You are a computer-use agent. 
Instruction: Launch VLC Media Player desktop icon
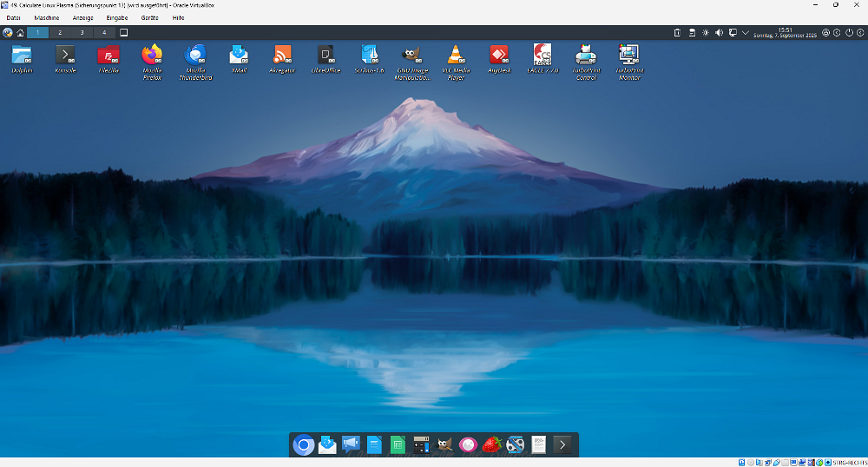coord(453,56)
